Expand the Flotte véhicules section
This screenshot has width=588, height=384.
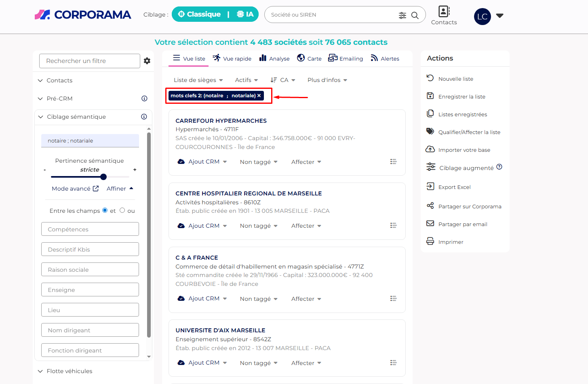[x=69, y=371]
